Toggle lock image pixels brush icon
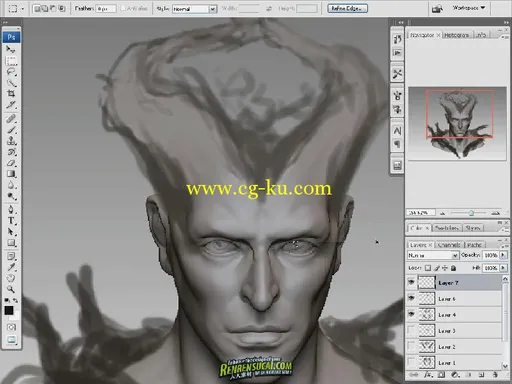 click(437, 268)
